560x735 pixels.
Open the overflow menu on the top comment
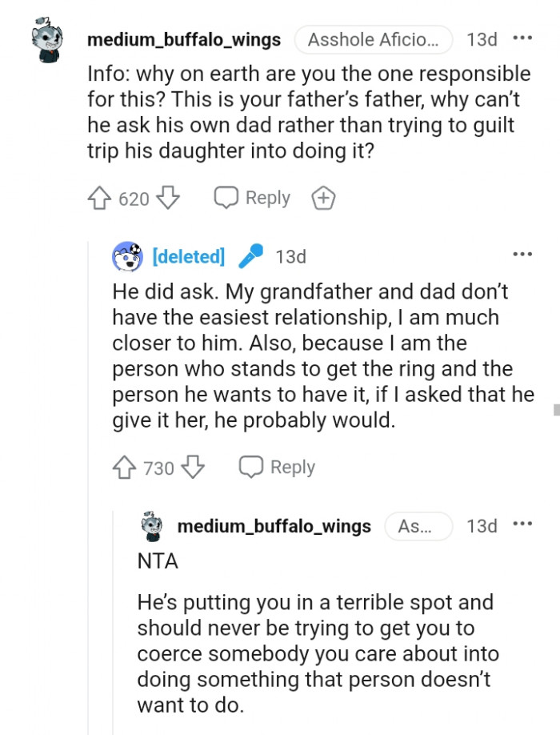click(524, 38)
